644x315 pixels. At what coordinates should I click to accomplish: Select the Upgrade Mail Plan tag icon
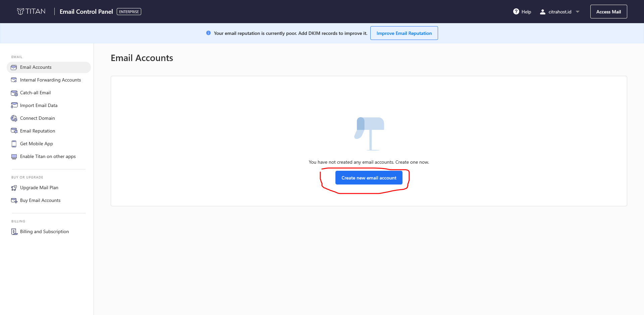(14, 188)
